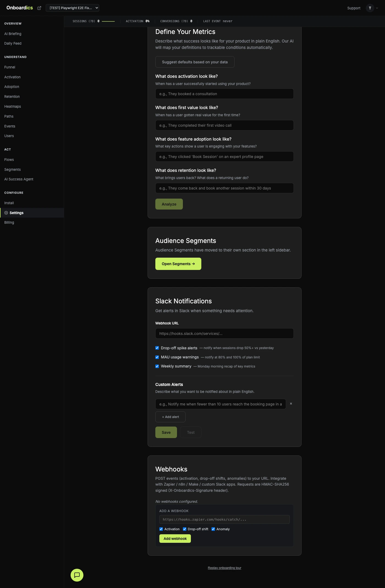Open Segments in sidebar
The height and width of the screenshot is (588, 385).
(x=12, y=169)
